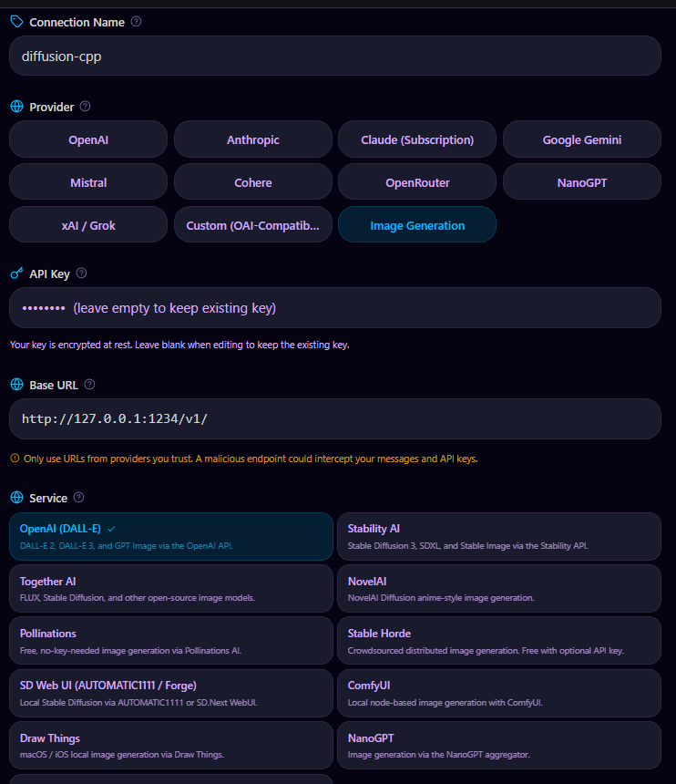This screenshot has width=676, height=784.
Task: Pick ComfyUI service card
Action: [499, 693]
